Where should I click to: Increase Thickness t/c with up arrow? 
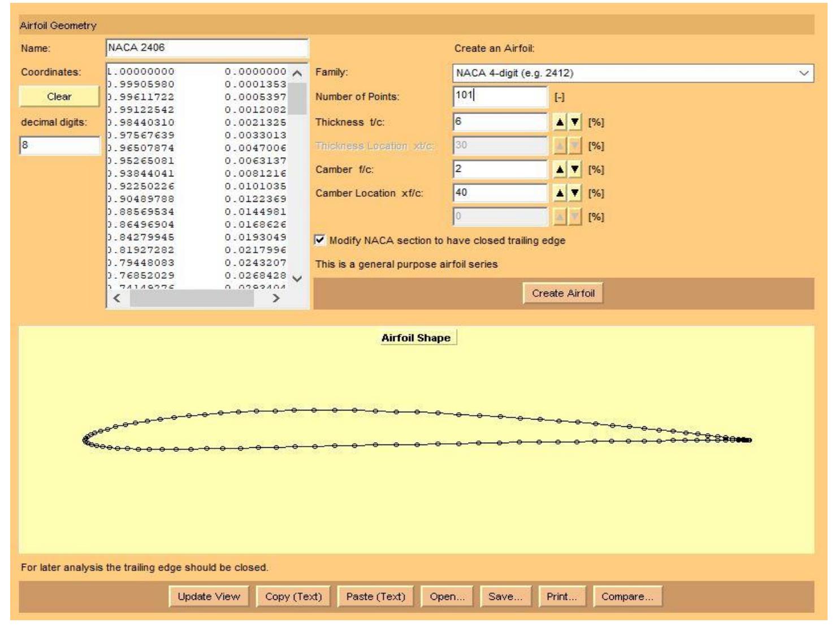click(559, 122)
